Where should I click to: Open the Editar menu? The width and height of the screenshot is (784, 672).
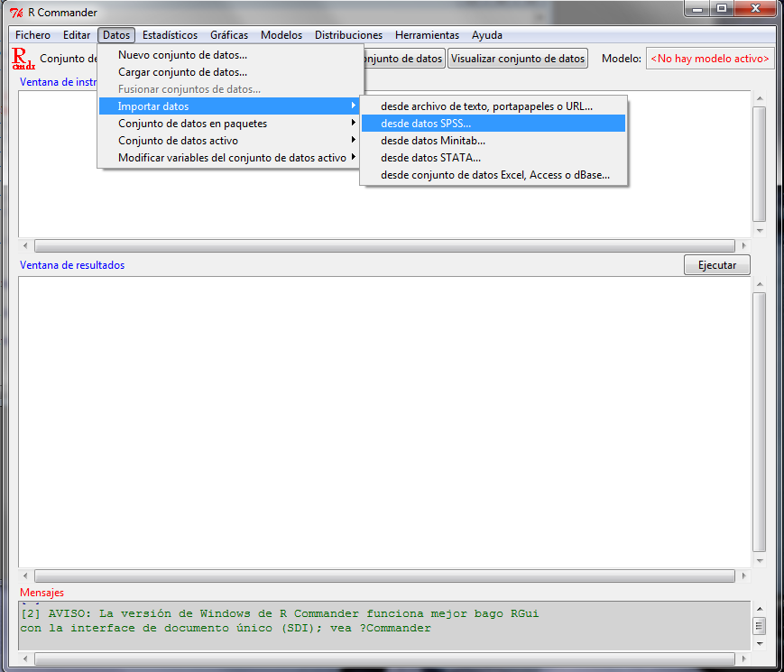point(77,35)
